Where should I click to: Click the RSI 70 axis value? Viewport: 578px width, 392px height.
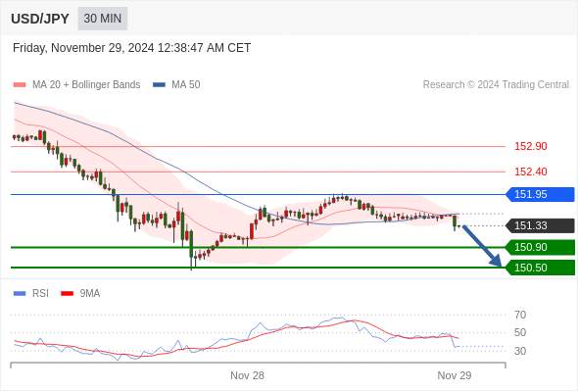pyautogui.click(x=520, y=315)
